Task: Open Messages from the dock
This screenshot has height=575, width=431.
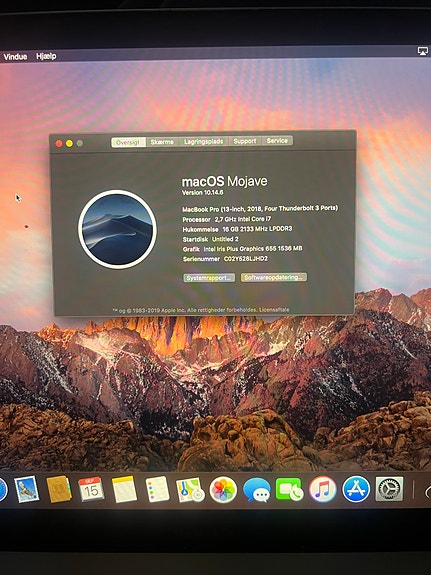Action: pyautogui.click(x=257, y=490)
